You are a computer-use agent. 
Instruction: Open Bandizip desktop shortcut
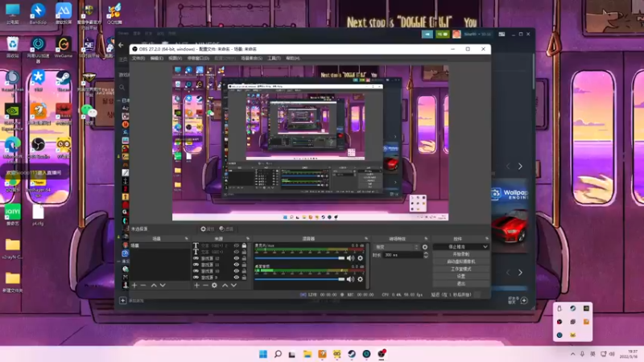[38, 13]
